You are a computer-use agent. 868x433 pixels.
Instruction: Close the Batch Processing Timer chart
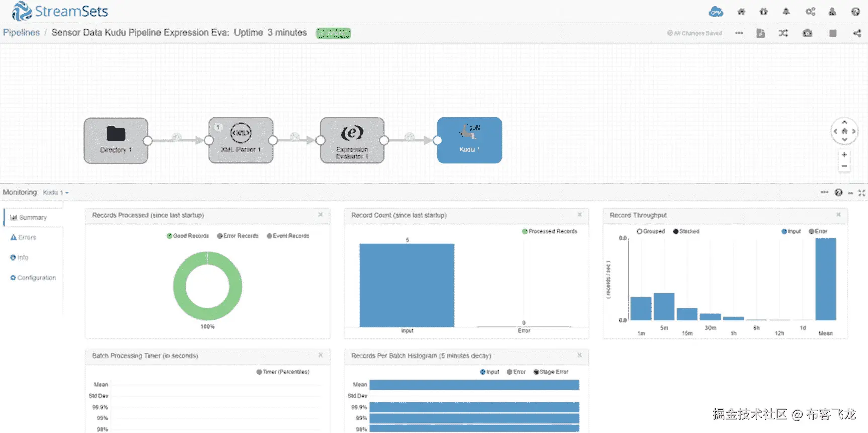pyautogui.click(x=320, y=355)
